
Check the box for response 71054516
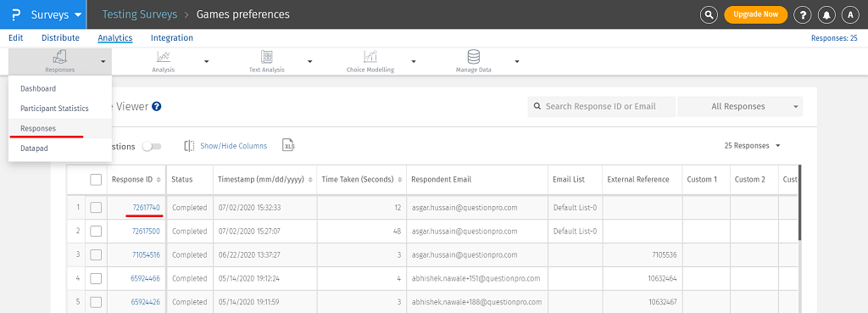pyautogui.click(x=96, y=255)
